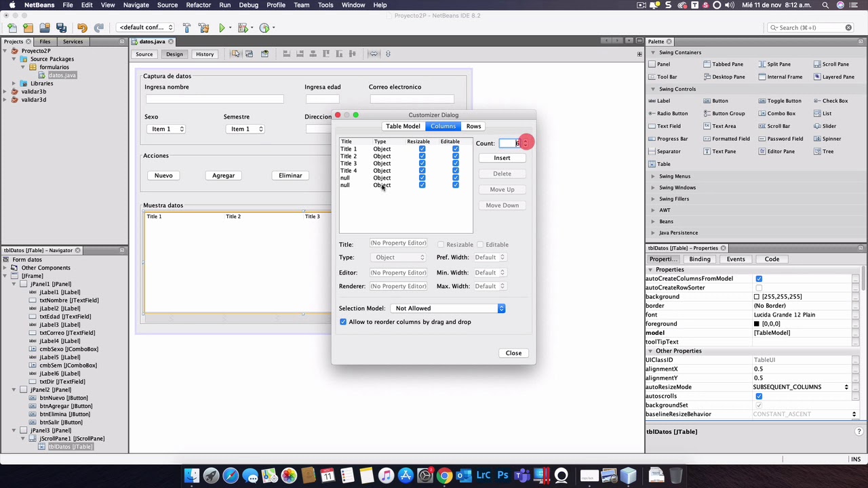Screen dimensions: 868x488
Task: Click the New Project toolbar icon
Action: 28,28
